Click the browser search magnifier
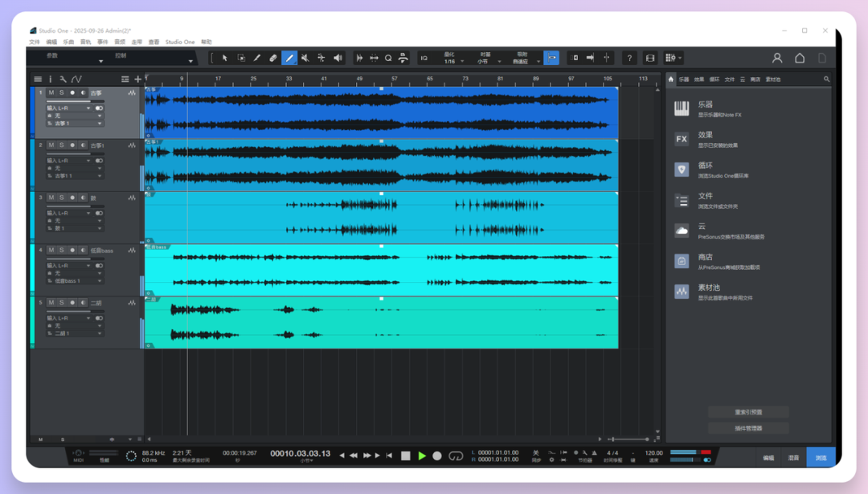 tap(826, 79)
